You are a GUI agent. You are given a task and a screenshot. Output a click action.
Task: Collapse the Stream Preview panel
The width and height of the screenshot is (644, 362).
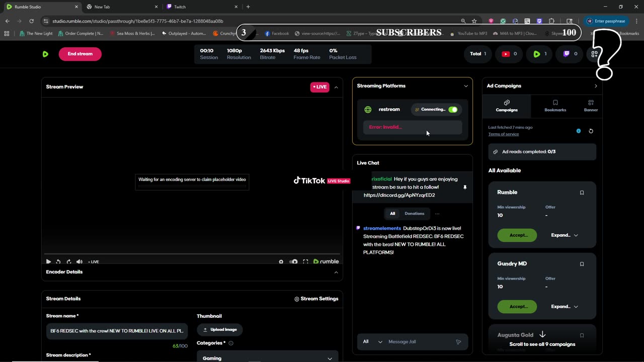click(x=336, y=87)
